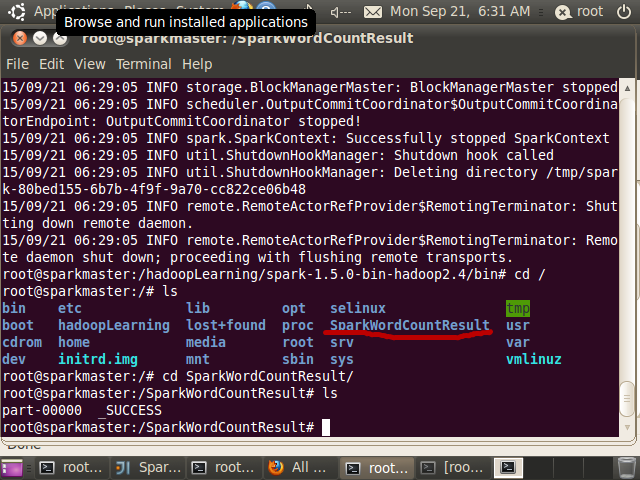Click the 'media' directory name
This screenshot has height=480, width=640.
pyautogui.click(x=206, y=342)
